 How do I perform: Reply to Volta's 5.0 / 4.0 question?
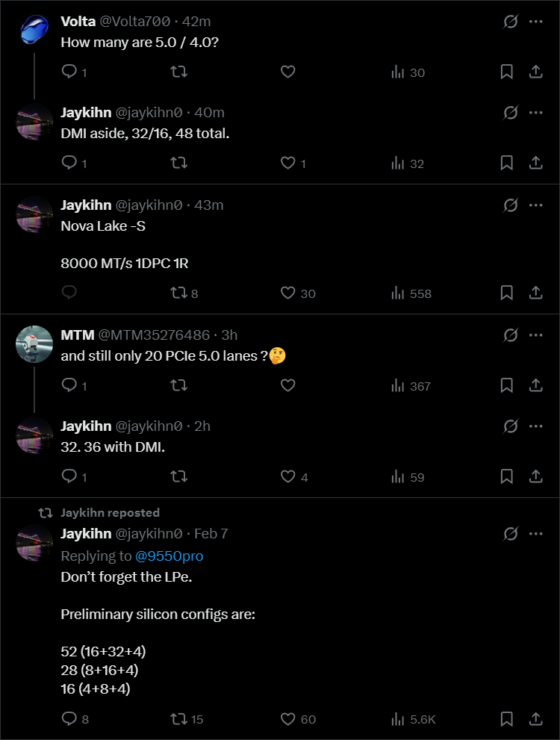[69, 72]
